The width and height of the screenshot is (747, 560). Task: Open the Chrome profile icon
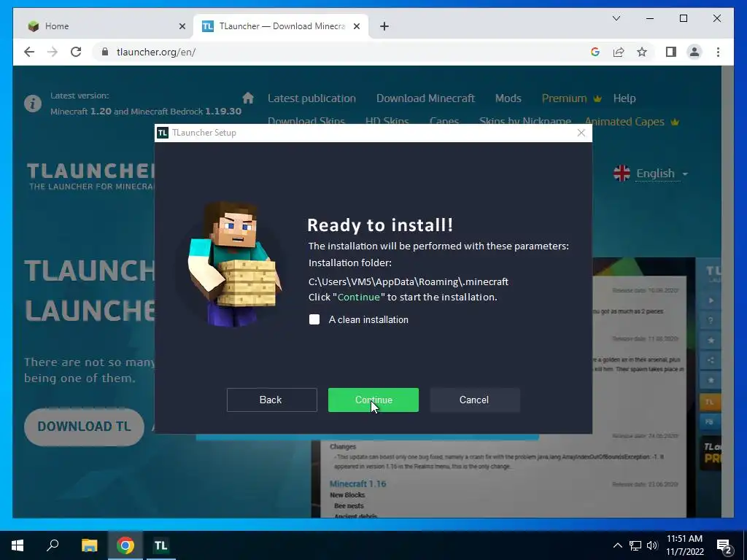pos(694,52)
